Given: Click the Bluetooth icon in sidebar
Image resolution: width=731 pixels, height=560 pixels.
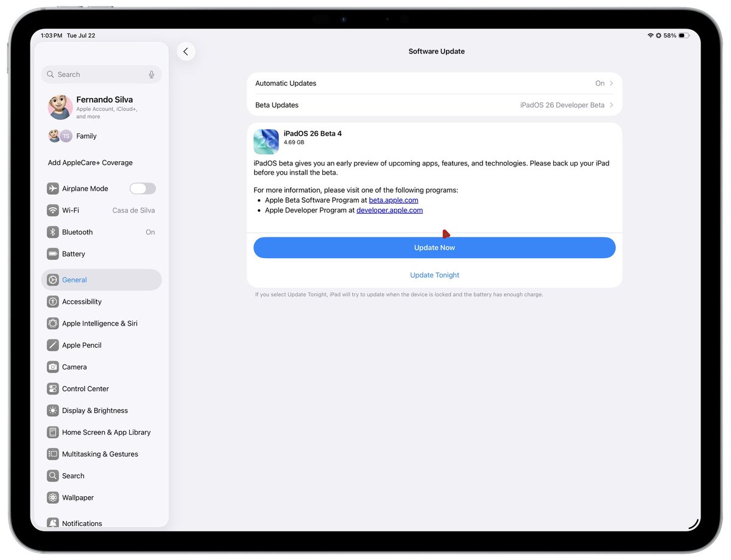Looking at the screenshot, I should (x=53, y=233).
